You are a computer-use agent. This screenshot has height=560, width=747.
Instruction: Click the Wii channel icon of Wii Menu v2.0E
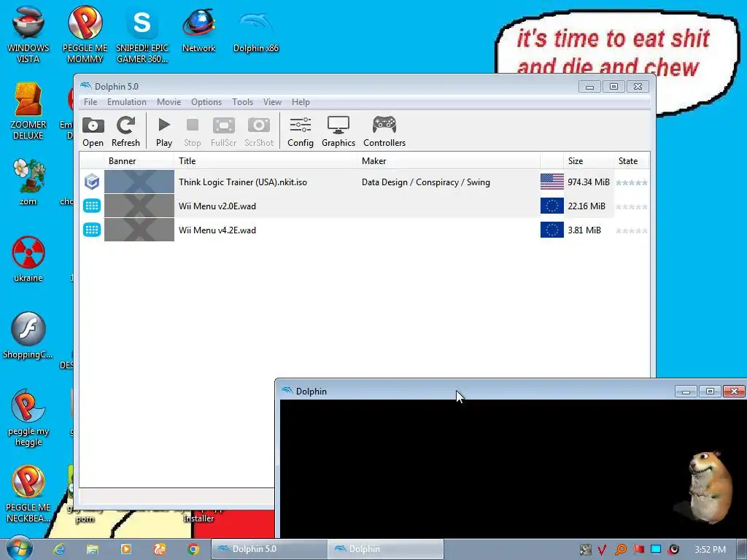coord(92,206)
